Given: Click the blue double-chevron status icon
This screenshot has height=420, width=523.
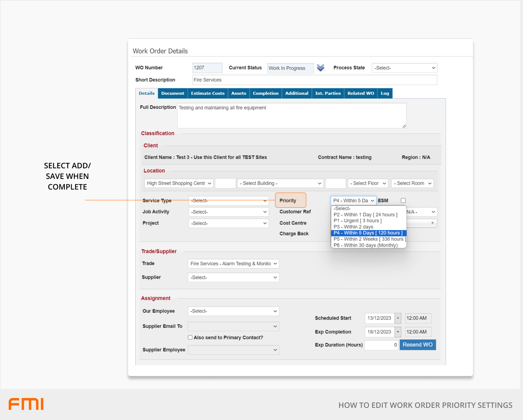Looking at the screenshot, I should click(321, 68).
